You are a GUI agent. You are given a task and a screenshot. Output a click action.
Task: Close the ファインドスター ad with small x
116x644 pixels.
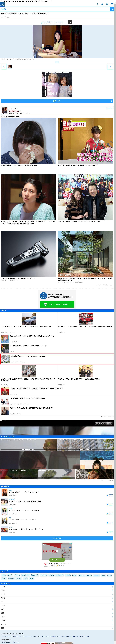pyautogui.click(x=42, y=24)
